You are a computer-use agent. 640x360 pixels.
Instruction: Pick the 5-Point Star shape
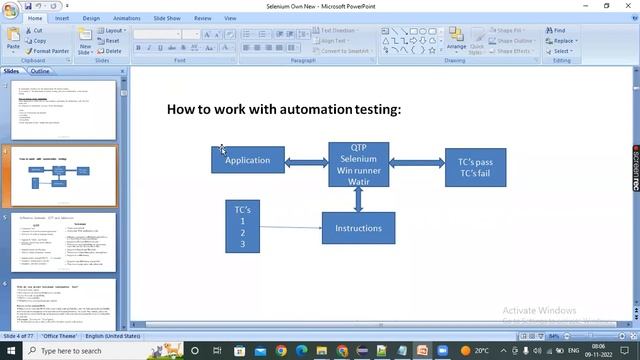click(x=432, y=51)
